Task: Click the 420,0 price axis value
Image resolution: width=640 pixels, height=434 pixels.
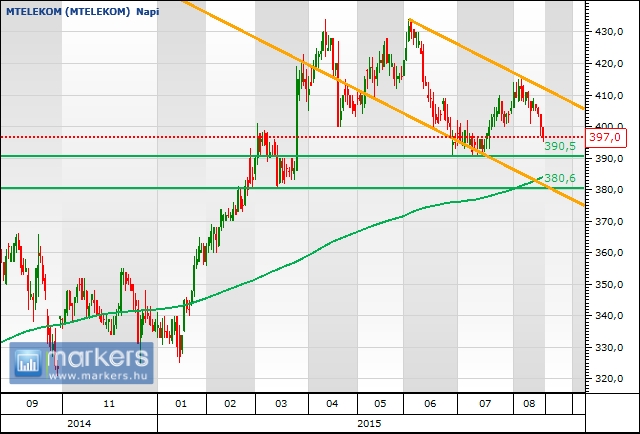Action: coord(608,63)
